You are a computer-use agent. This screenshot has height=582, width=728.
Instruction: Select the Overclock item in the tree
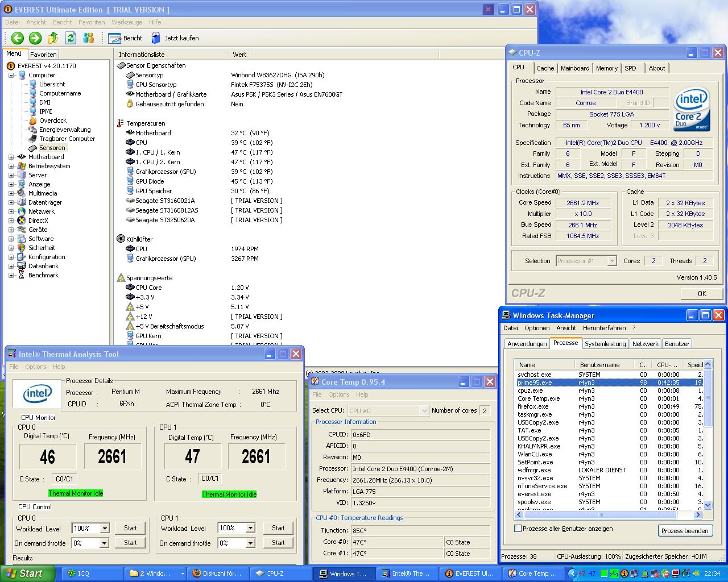[52, 120]
